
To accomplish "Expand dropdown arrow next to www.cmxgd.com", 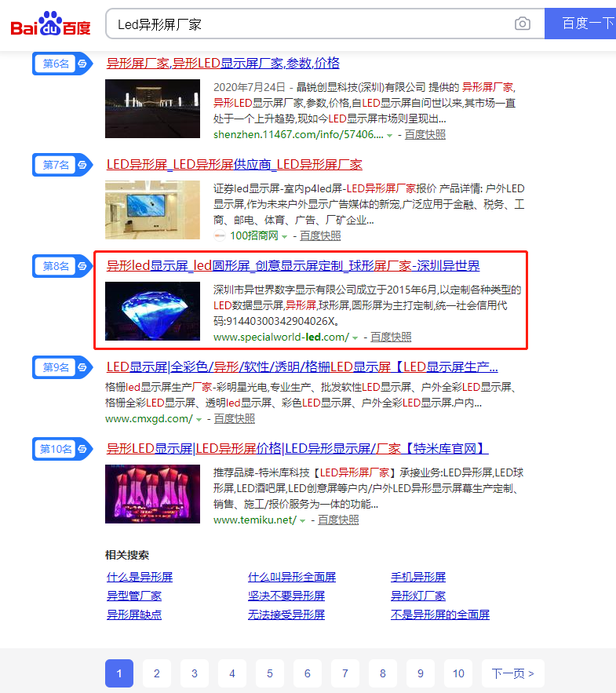I will click(x=199, y=419).
